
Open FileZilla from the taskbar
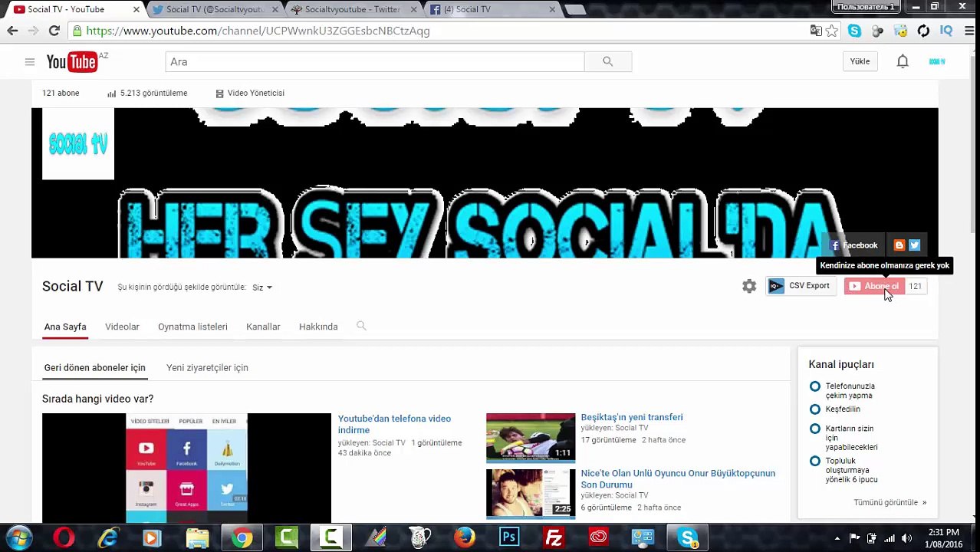554,537
